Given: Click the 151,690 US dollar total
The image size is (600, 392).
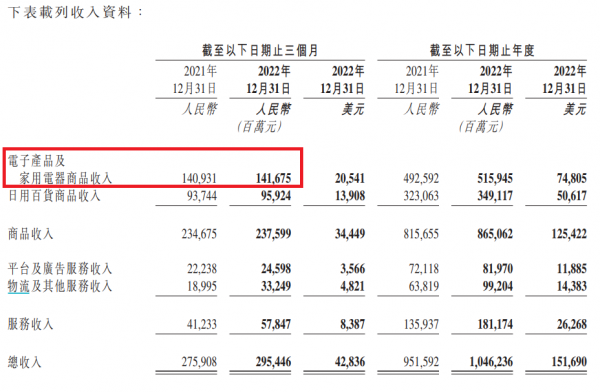Looking at the screenshot, I should 569,362.
